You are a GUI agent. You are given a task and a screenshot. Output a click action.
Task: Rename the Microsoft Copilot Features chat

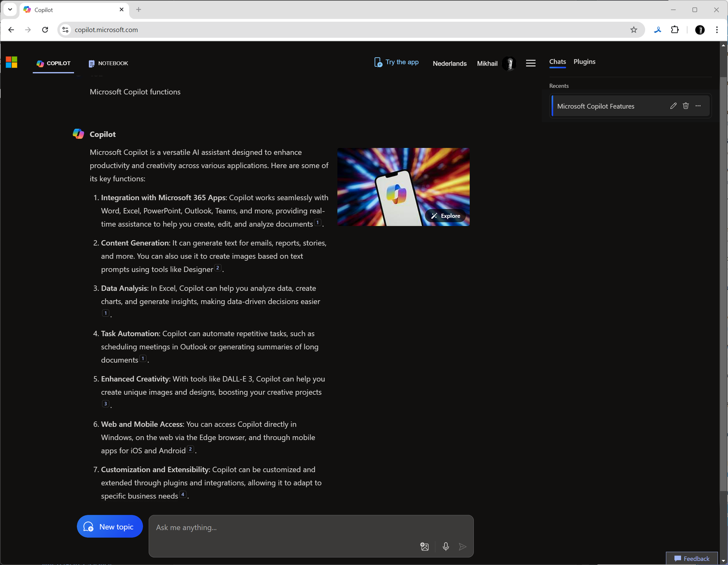pos(673,106)
